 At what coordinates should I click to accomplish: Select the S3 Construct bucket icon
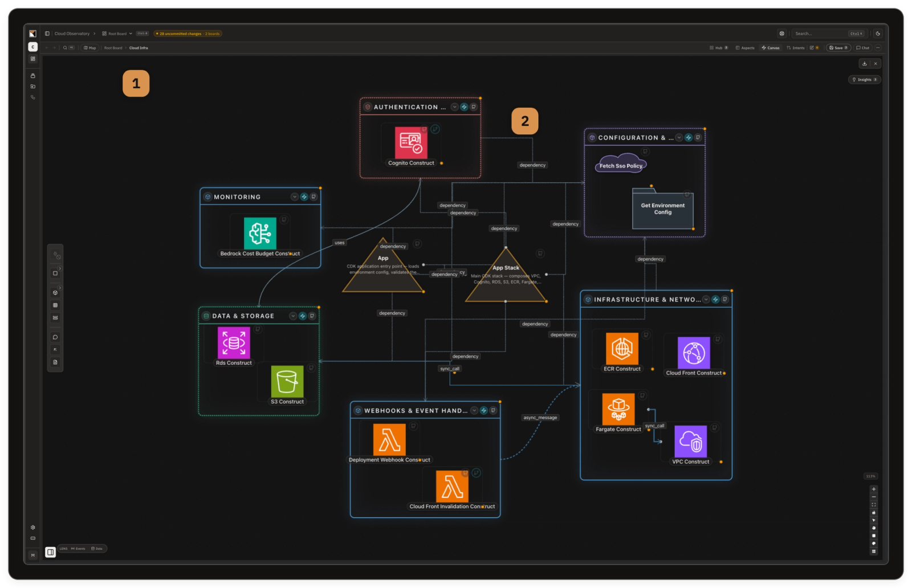[287, 381]
